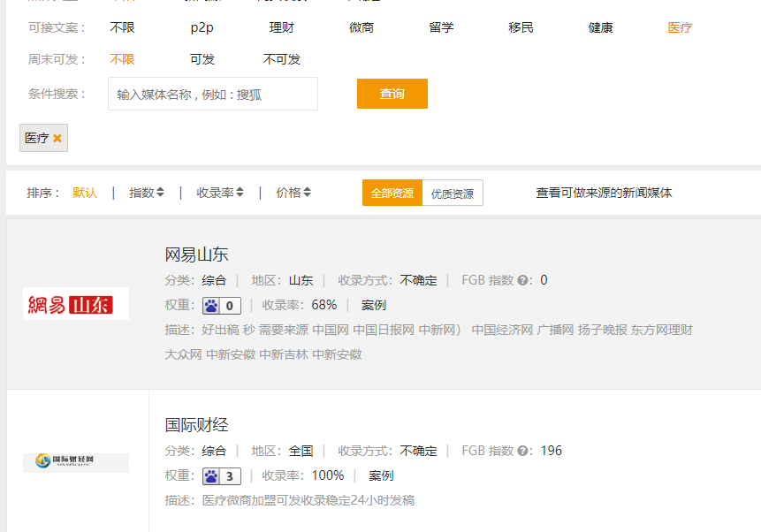Viewport: 761px width, 532px height.
Task: Select 可发 weekend filter
Action: [202, 59]
